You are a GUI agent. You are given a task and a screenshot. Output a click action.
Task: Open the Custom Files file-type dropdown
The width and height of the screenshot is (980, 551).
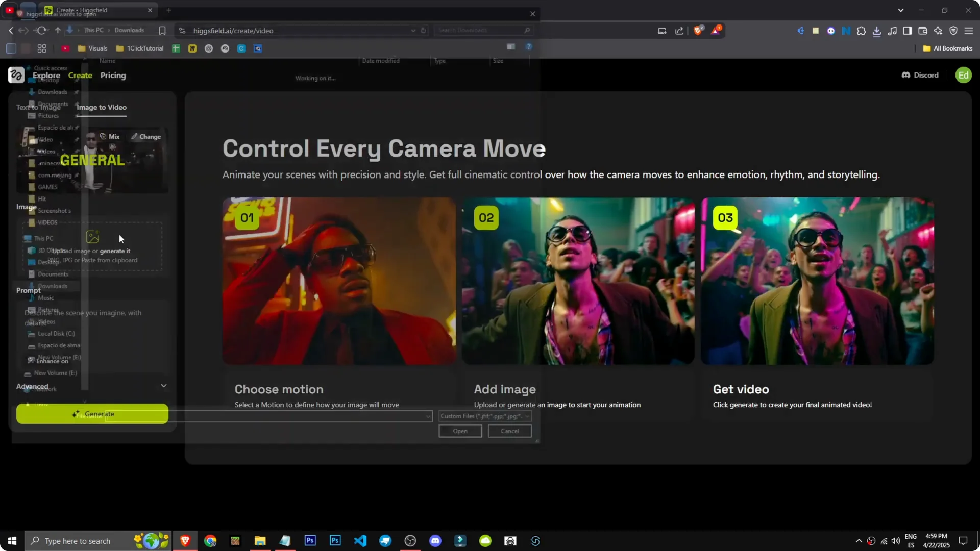point(527,416)
